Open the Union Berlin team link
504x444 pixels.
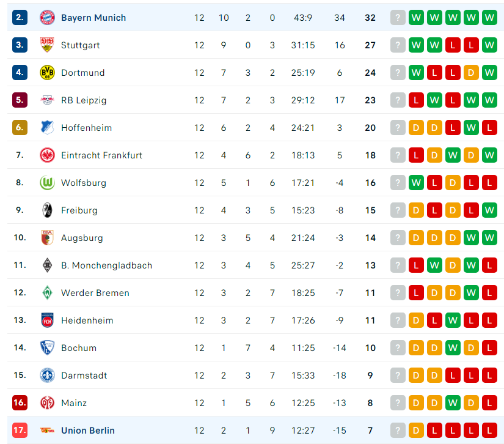pyautogui.click(x=88, y=431)
